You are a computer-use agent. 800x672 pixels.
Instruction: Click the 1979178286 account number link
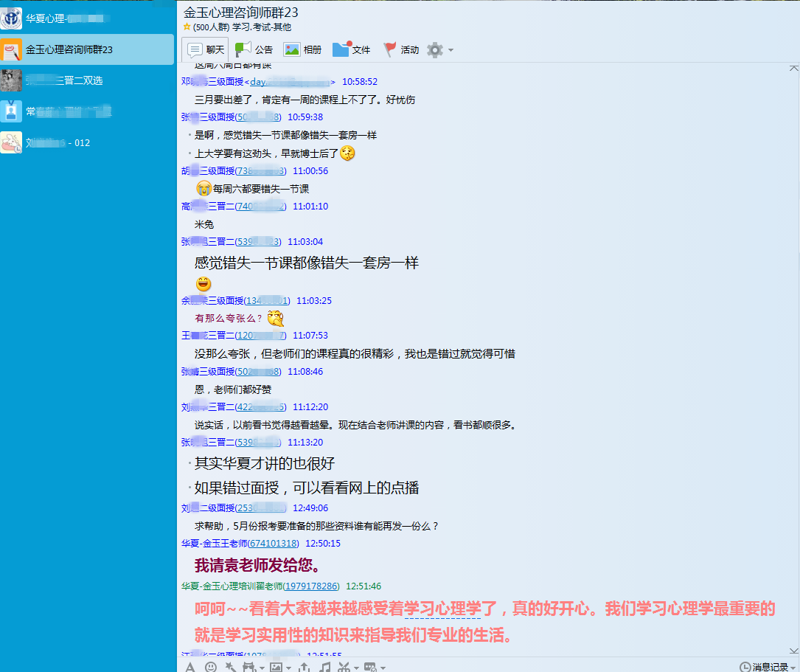pyautogui.click(x=311, y=586)
